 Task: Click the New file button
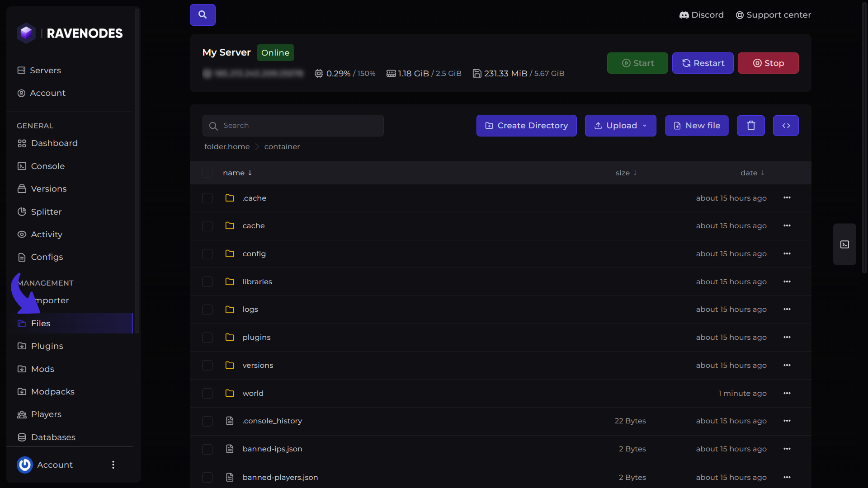(x=696, y=126)
